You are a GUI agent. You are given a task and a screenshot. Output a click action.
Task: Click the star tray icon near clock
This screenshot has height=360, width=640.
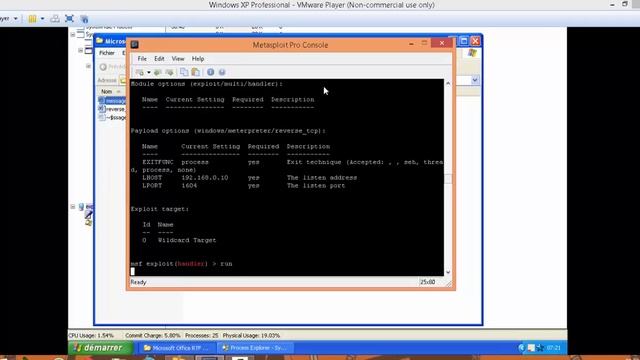coord(540,348)
